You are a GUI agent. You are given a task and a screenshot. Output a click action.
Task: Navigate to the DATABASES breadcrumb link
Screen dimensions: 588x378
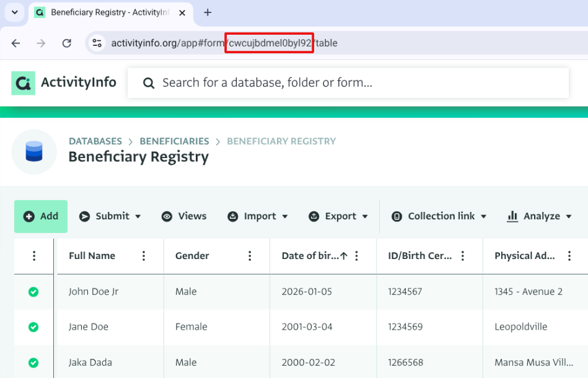tap(95, 141)
